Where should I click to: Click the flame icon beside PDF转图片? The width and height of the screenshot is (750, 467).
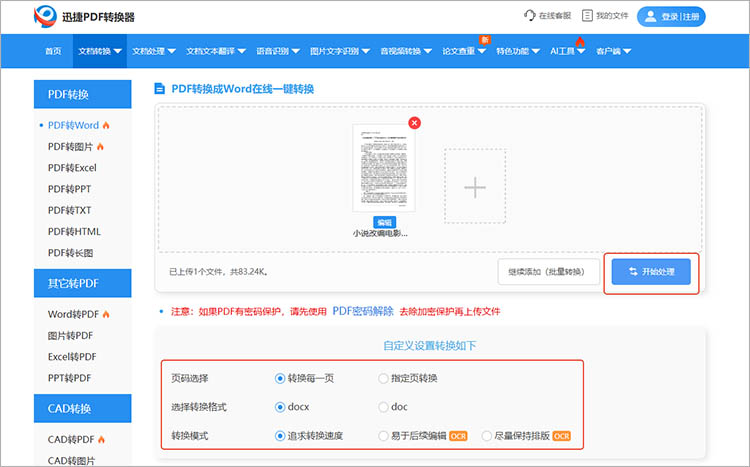pos(100,146)
